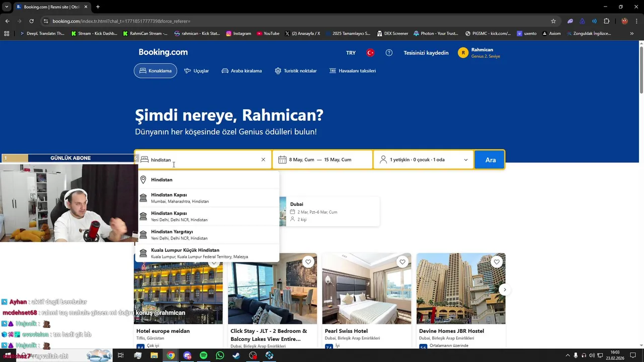Bookmark this page with star icon

click(553, 21)
